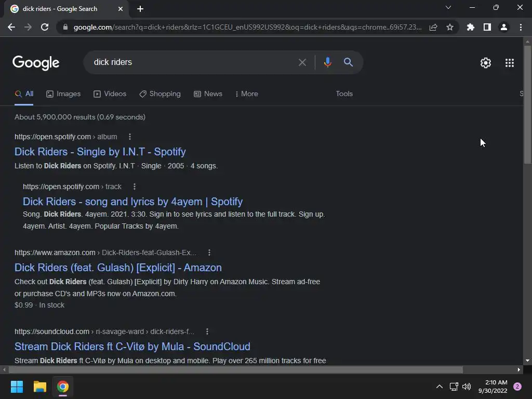Expand the More search categories
Viewport: 532px width, 399px height.
pos(247,94)
